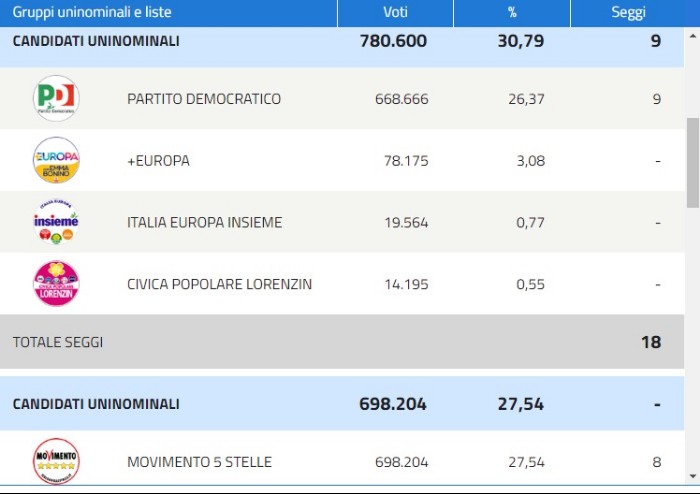Click the first CANDIDATI UNINOMINALI row with 780.600 votes
Screen dimensions: 700x494
coord(96,41)
